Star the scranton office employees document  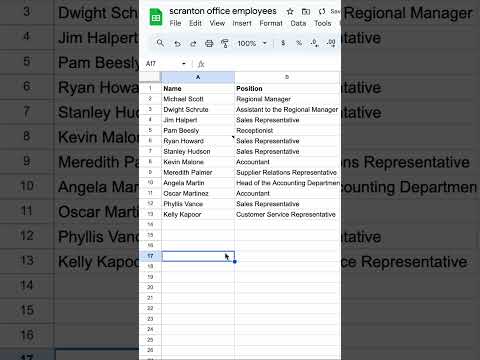tap(290, 12)
